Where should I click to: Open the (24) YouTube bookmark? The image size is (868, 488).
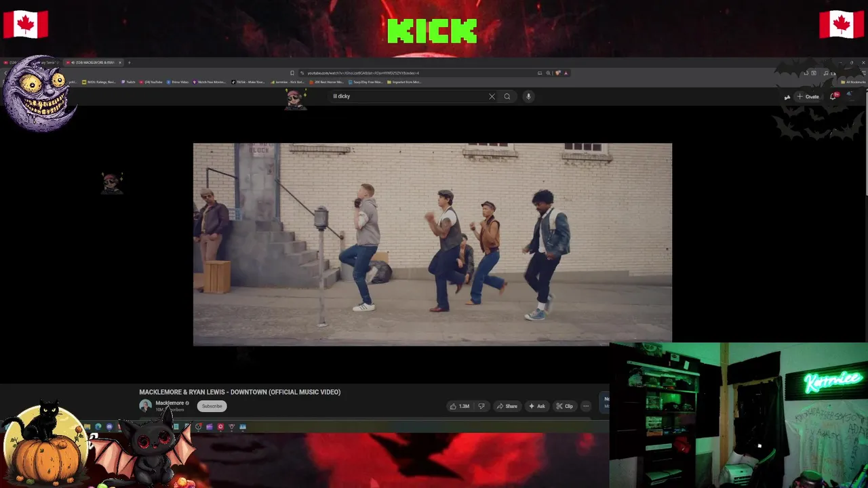coord(151,82)
